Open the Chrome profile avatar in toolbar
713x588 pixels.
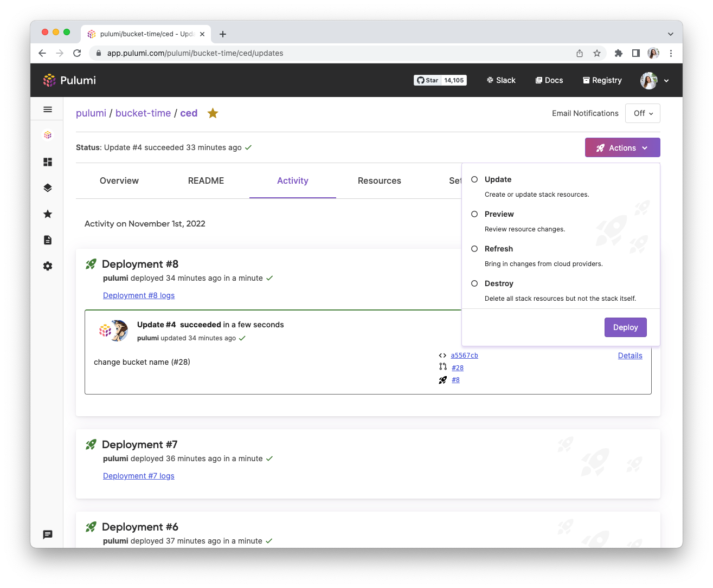[653, 53]
